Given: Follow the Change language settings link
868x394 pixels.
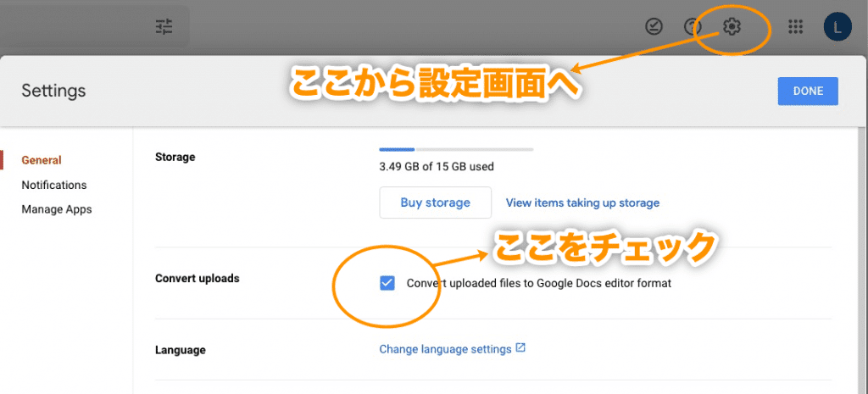Looking at the screenshot, I should pyautogui.click(x=445, y=349).
